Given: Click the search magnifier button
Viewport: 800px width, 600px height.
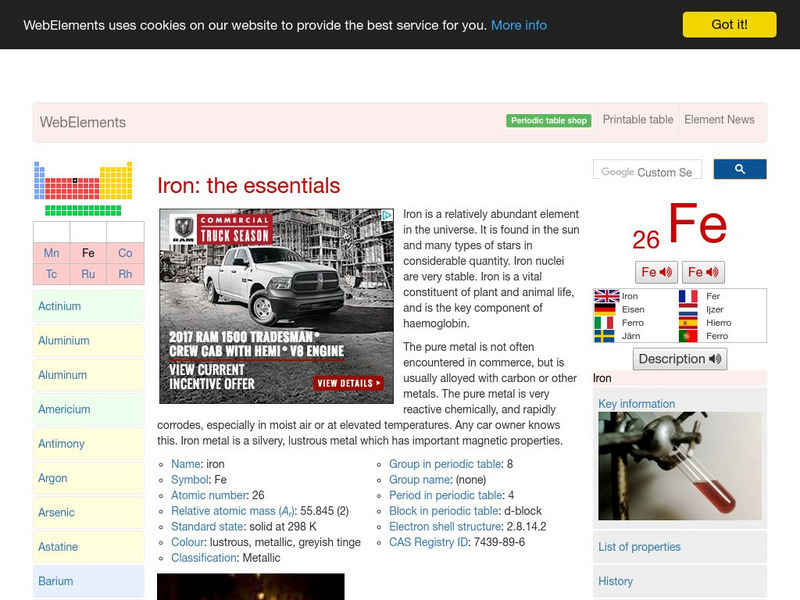Looking at the screenshot, I should [x=739, y=169].
